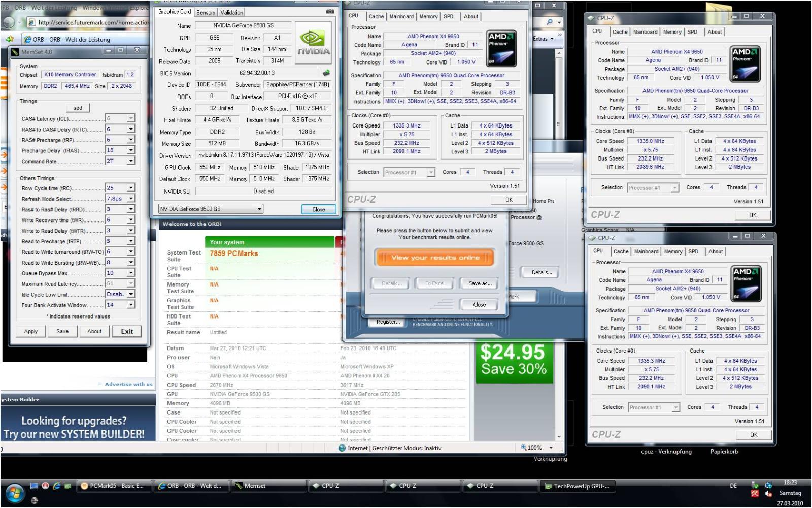Screen dimensions: 812x508
Task: Click the 7859 PCMarks score text
Action: pyautogui.click(x=234, y=253)
